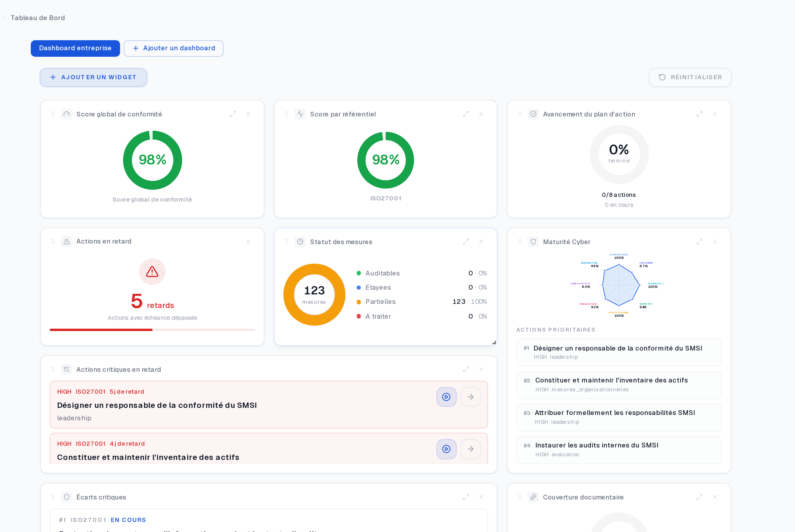Click the 98% Score global de conformité ring

[152, 160]
